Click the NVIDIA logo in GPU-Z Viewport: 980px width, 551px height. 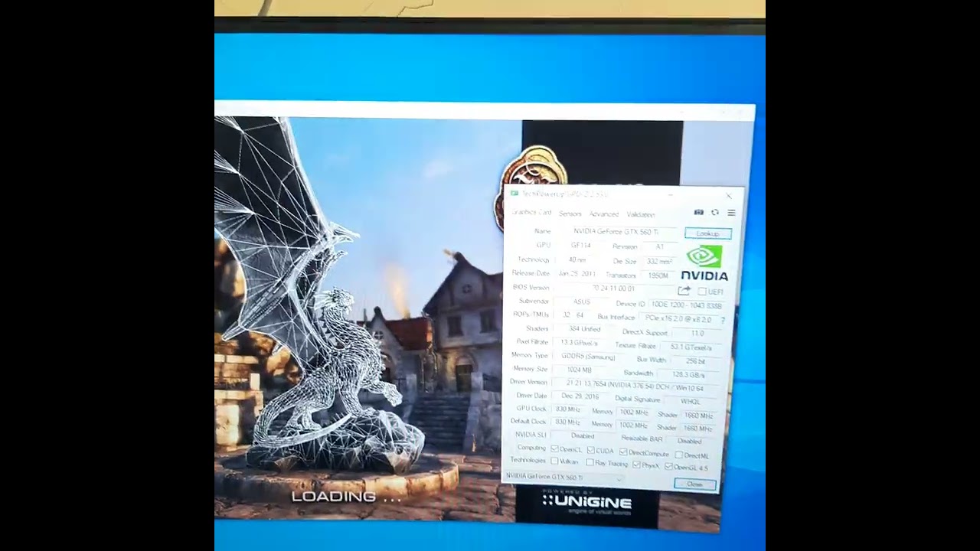click(704, 262)
